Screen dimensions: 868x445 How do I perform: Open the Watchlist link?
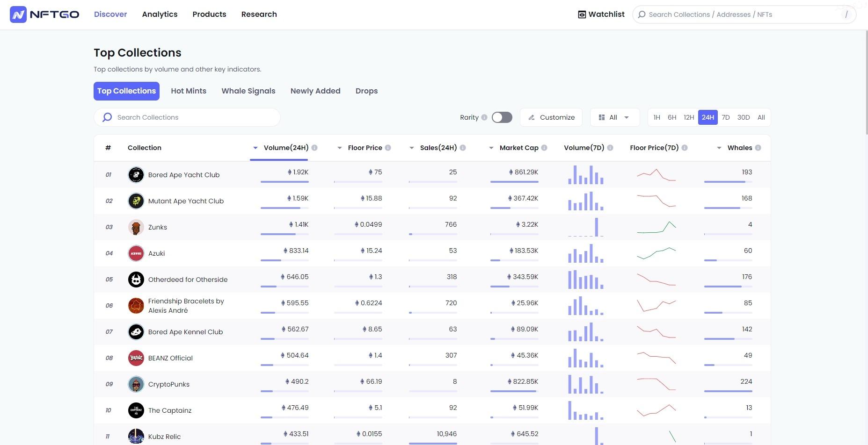click(601, 14)
